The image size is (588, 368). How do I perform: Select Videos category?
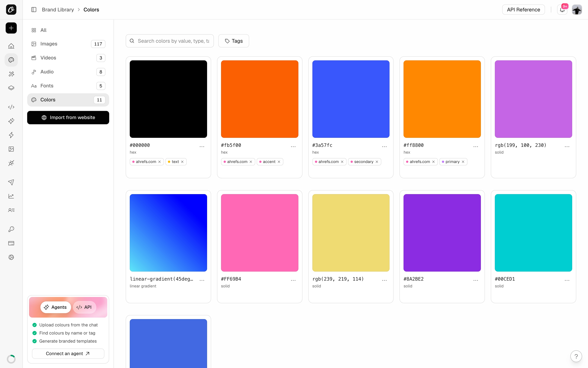coord(68,58)
